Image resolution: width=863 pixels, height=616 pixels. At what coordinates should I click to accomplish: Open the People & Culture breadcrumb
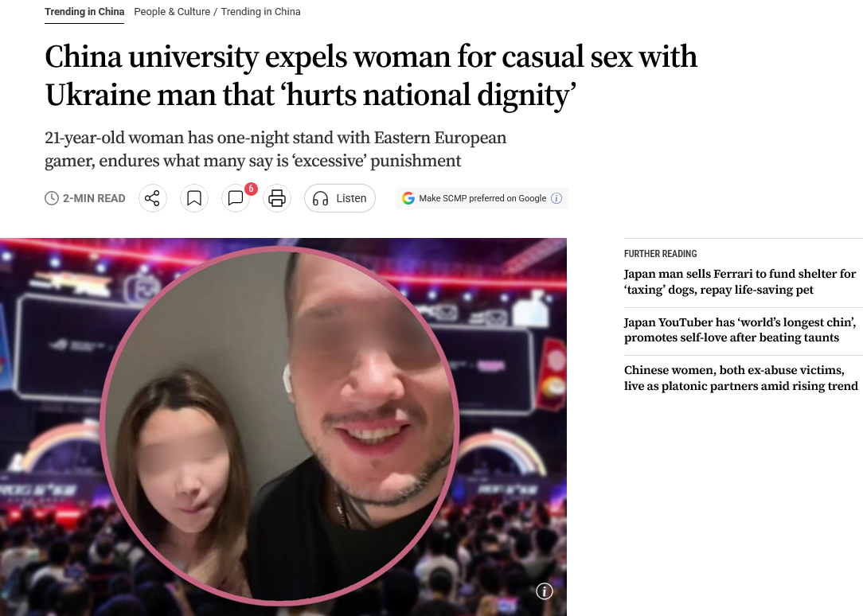click(172, 12)
